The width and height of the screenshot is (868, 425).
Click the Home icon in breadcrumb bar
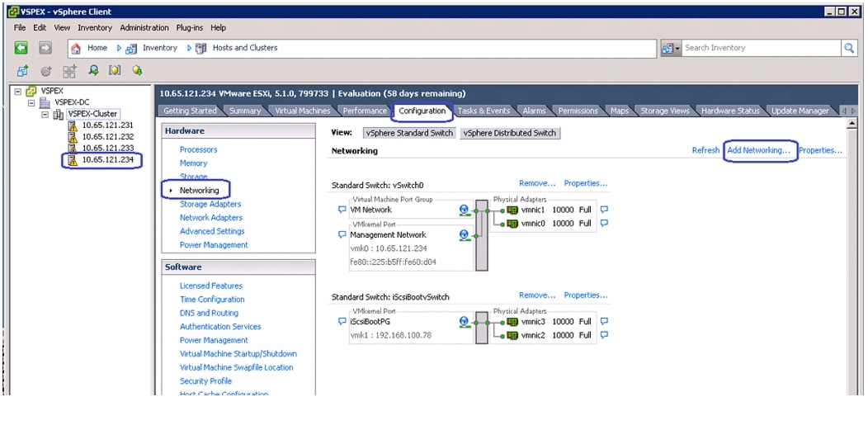click(76, 48)
